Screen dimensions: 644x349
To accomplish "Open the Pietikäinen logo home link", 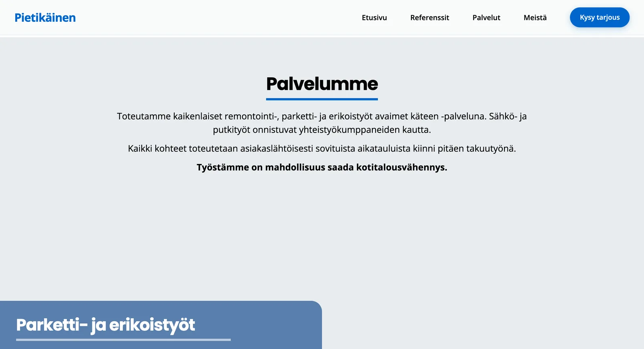I will (x=45, y=18).
